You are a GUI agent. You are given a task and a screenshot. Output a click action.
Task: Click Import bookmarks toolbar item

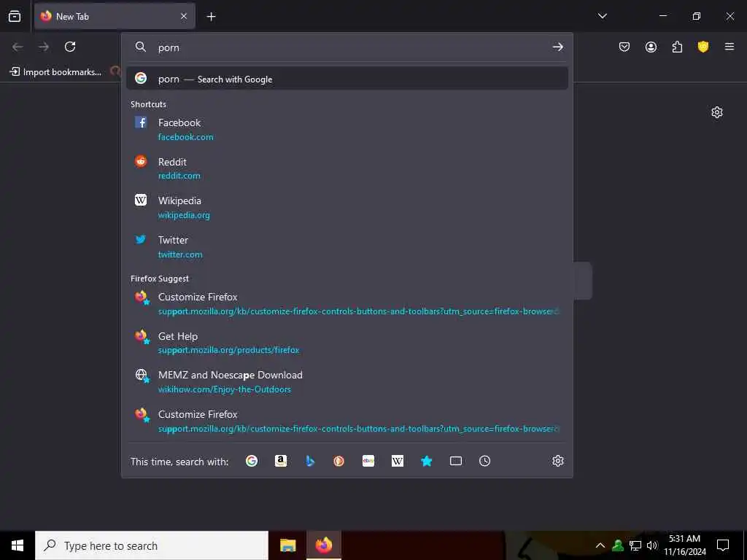pos(55,72)
